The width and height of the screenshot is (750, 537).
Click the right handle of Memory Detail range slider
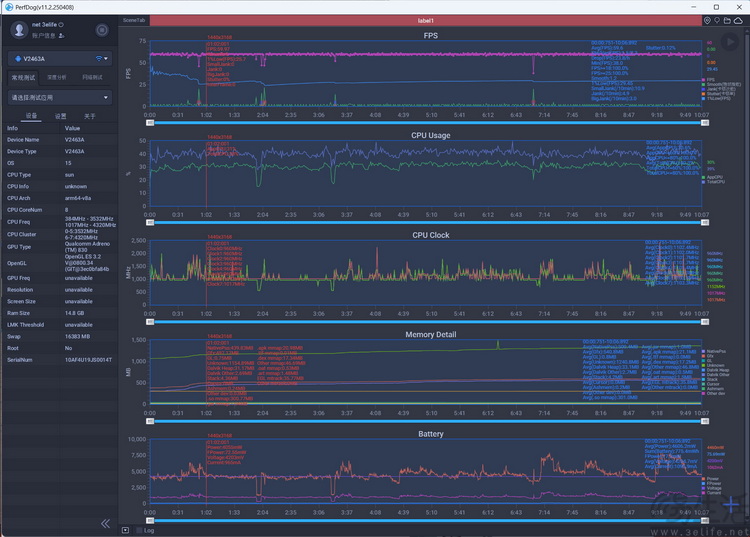pyautogui.click(x=705, y=421)
